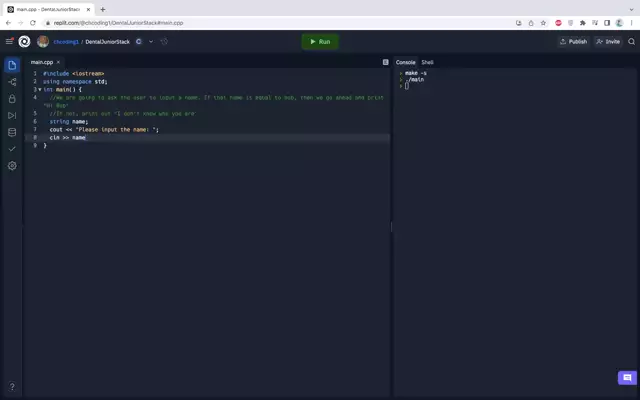Go forward in the browser

[x=21, y=23]
